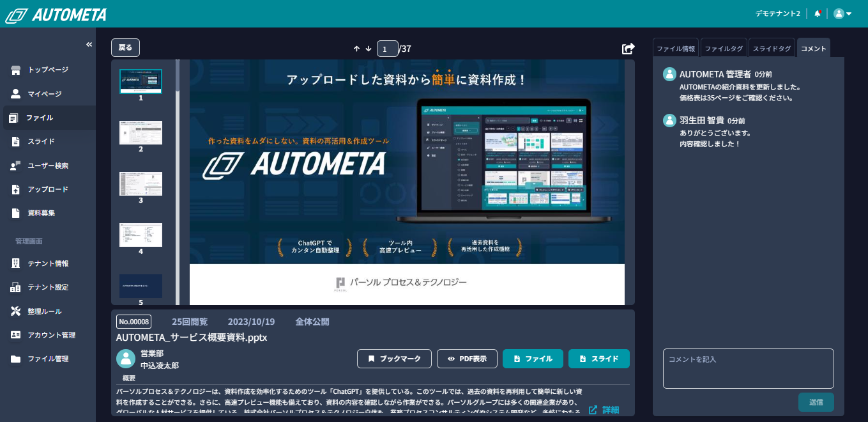Click the file owner avatar beside 営業部

click(126, 359)
